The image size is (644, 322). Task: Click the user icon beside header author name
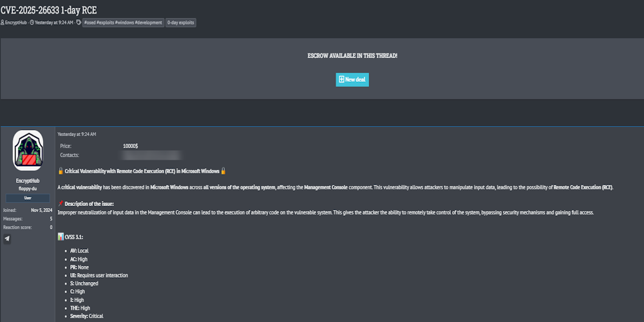click(x=3, y=23)
